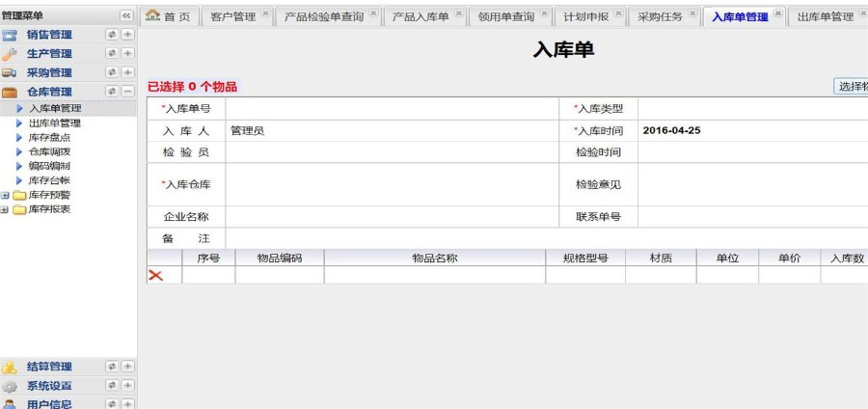Refresh the 系统设置 panel
868x409 pixels.
point(112,385)
